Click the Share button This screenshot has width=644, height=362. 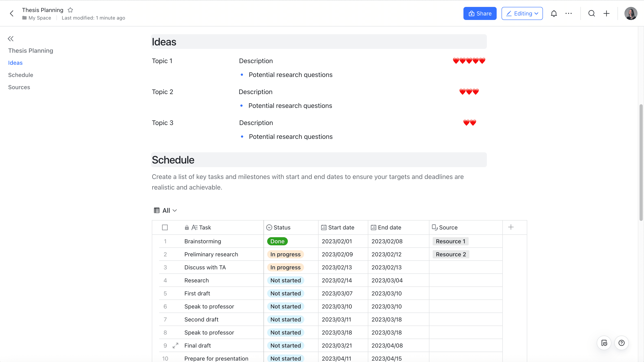pos(480,13)
